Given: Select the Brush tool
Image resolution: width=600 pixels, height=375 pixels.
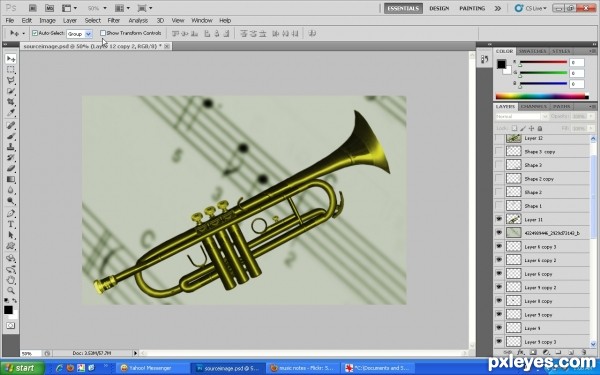Looking at the screenshot, I should point(11,136).
